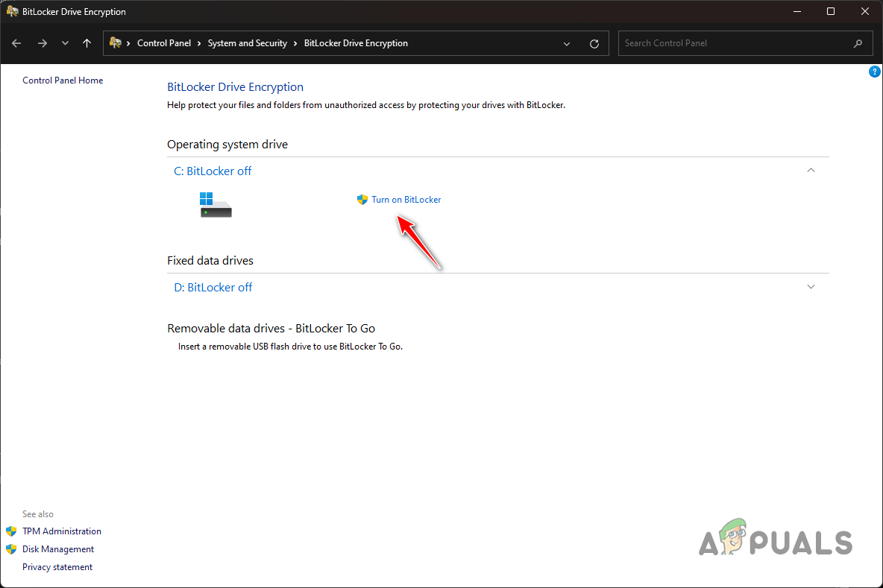Click the back navigation arrow

click(16, 43)
